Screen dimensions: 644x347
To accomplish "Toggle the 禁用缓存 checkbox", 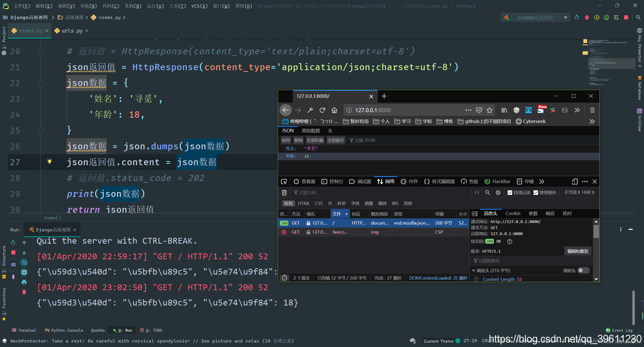I will tap(536, 193).
